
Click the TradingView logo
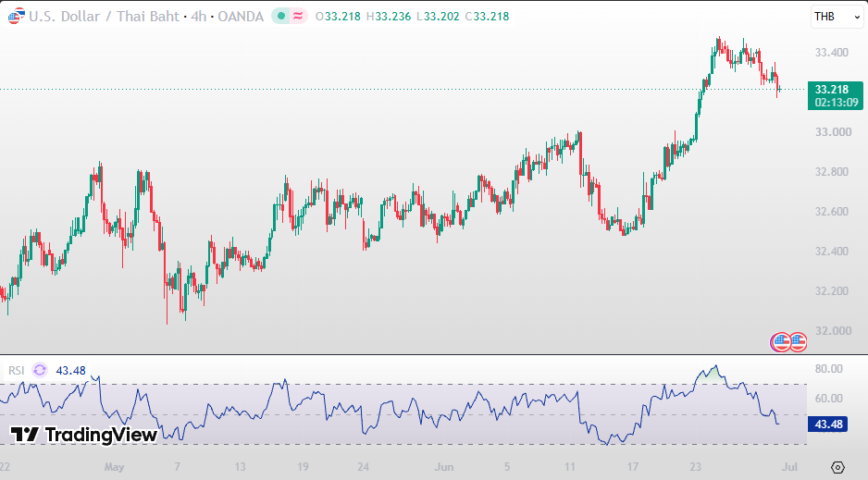84,435
